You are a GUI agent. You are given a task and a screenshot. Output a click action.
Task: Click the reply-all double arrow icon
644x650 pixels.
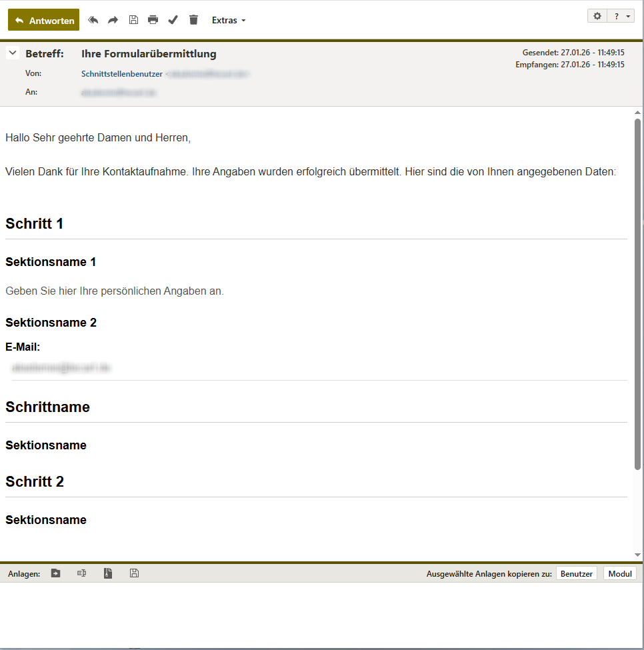coord(93,20)
